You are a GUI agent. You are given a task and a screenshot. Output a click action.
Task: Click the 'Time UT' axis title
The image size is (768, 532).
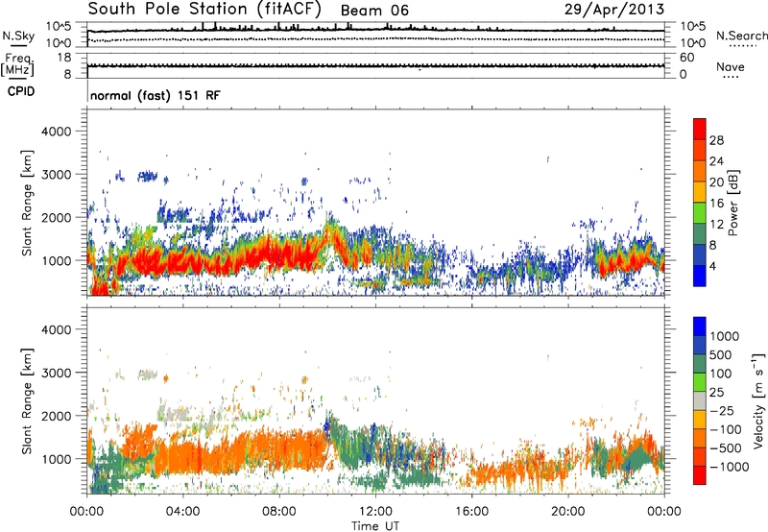[375, 526]
